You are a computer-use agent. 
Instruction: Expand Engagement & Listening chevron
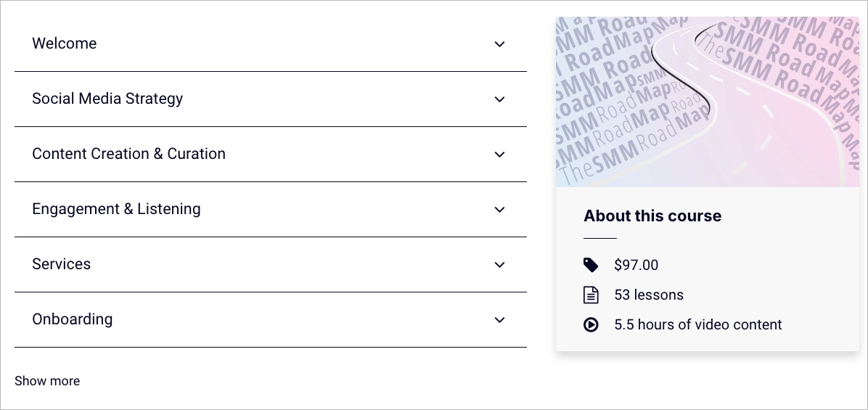(499, 210)
